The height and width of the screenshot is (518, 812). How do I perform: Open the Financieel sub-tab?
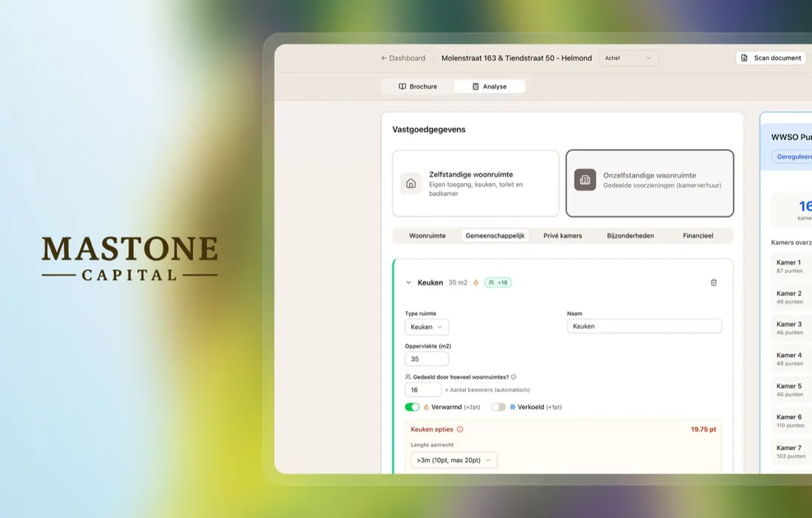click(x=698, y=235)
